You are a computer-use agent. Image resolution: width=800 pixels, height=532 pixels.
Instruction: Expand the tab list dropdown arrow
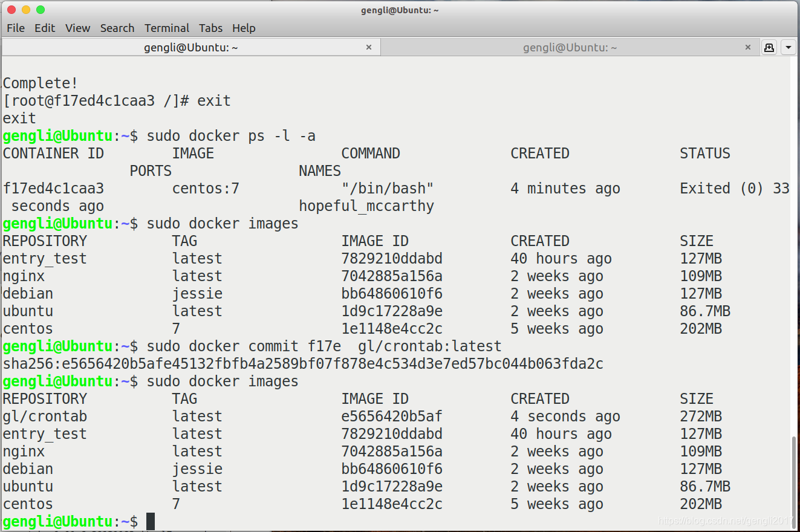789,47
